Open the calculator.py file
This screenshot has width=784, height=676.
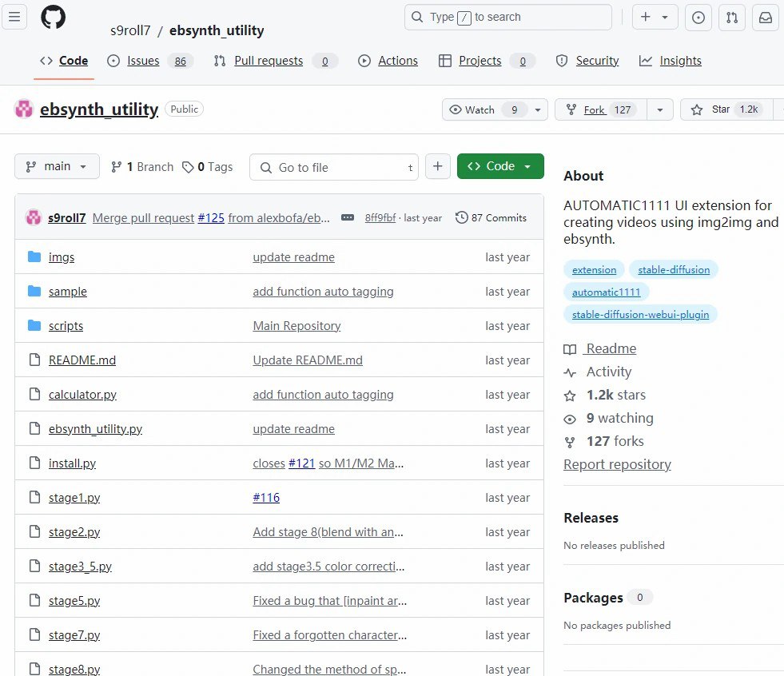(x=82, y=395)
